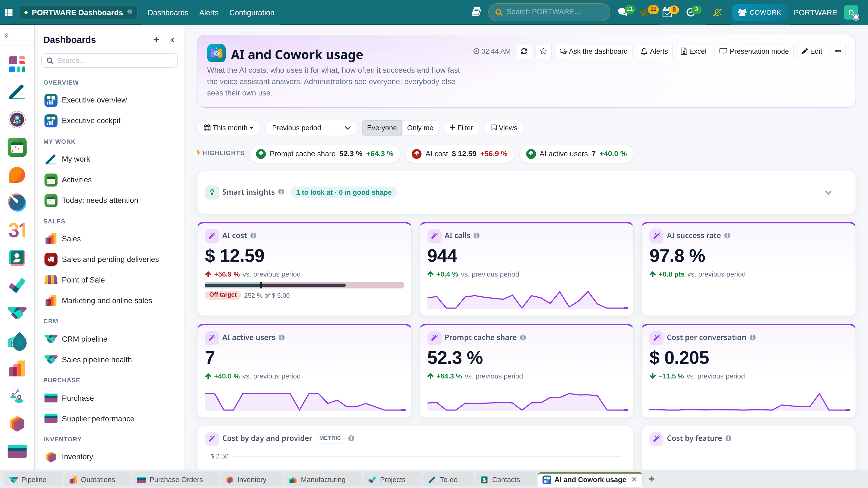The height and width of the screenshot is (488, 868).
Task: Open the muted notifications bell icon
Action: (718, 12)
